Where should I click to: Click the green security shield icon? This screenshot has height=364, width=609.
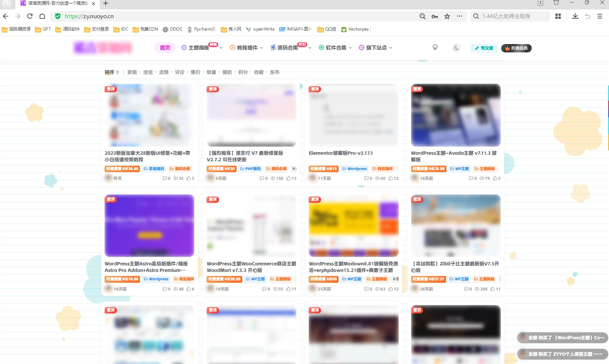[x=58, y=16]
